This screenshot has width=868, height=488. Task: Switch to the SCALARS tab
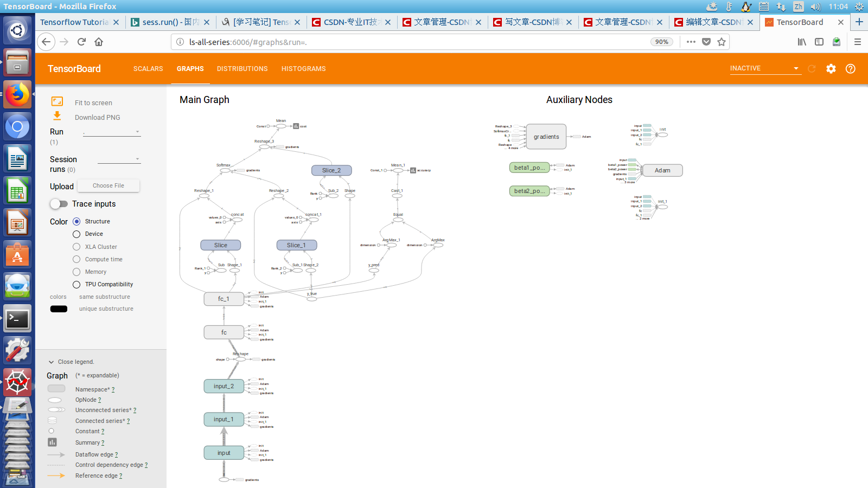(148, 69)
